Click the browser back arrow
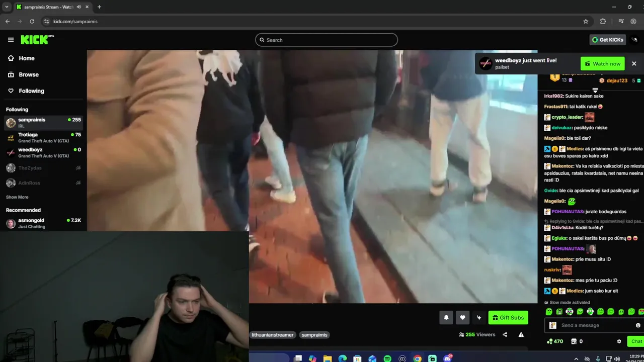 (x=8, y=21)
